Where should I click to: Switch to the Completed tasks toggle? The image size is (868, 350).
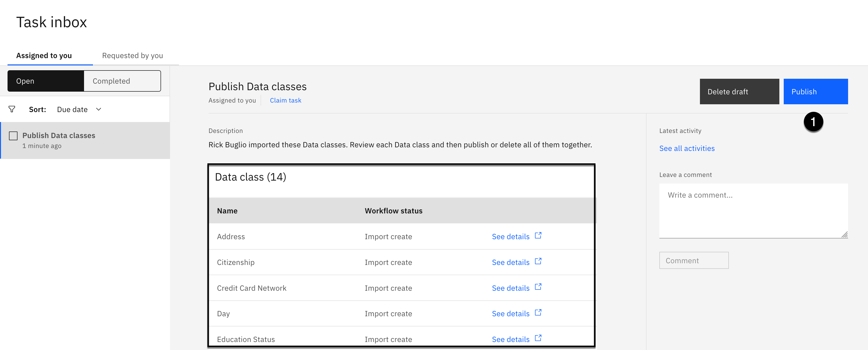122,81
